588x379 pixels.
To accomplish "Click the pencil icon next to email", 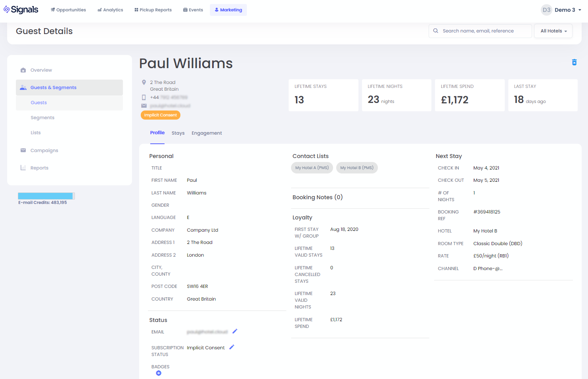I will coord(235,331).
